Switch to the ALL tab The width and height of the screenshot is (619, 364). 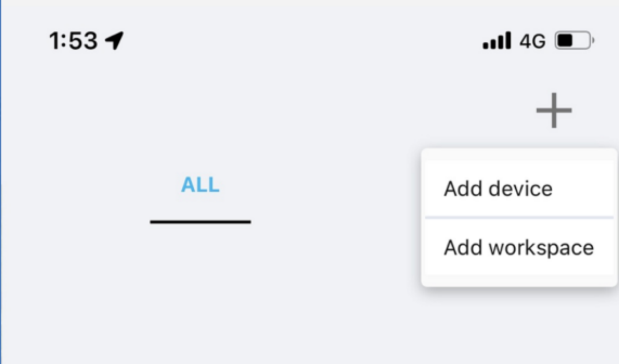click(x=200, y=185)
